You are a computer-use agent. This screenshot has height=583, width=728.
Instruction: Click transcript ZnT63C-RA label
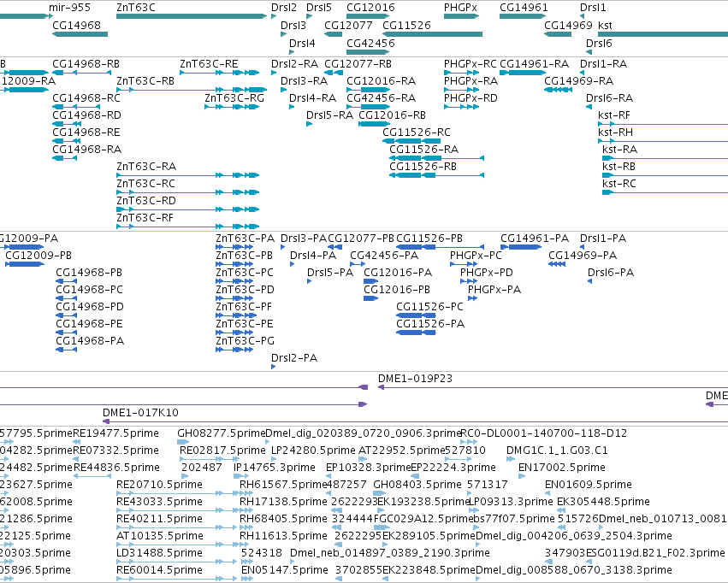point(146,166)
